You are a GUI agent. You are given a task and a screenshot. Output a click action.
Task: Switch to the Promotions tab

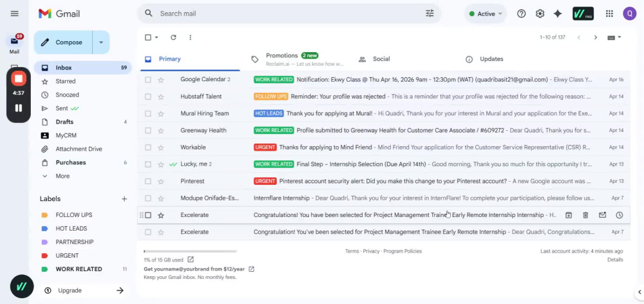click(x=298, y=59)
